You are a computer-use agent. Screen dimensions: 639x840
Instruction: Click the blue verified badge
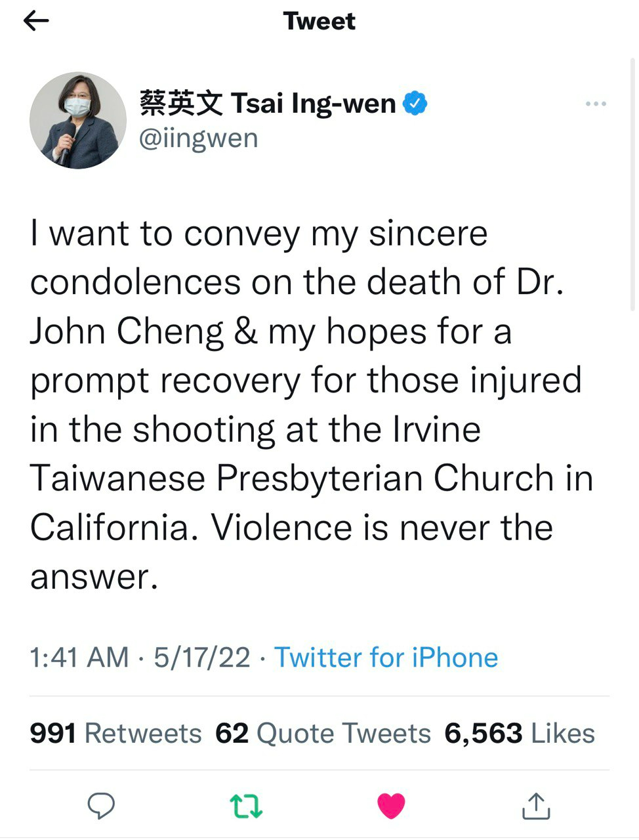[415, 104]
